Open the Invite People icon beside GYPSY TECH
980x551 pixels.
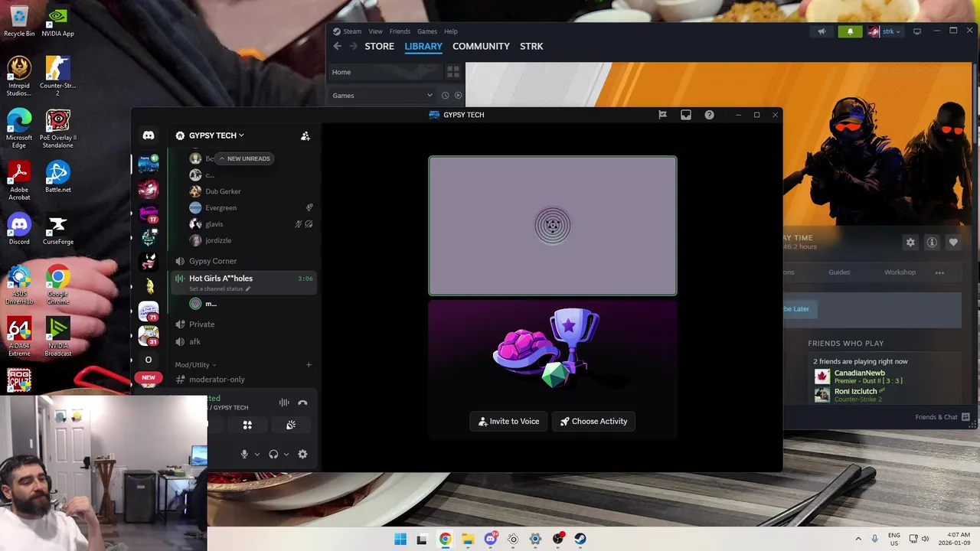coord(305,135)
